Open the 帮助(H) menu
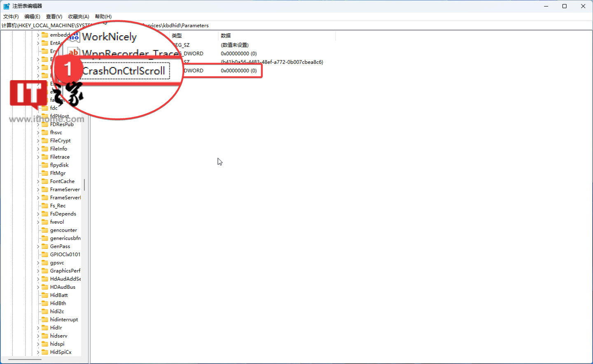 point(103,16)
